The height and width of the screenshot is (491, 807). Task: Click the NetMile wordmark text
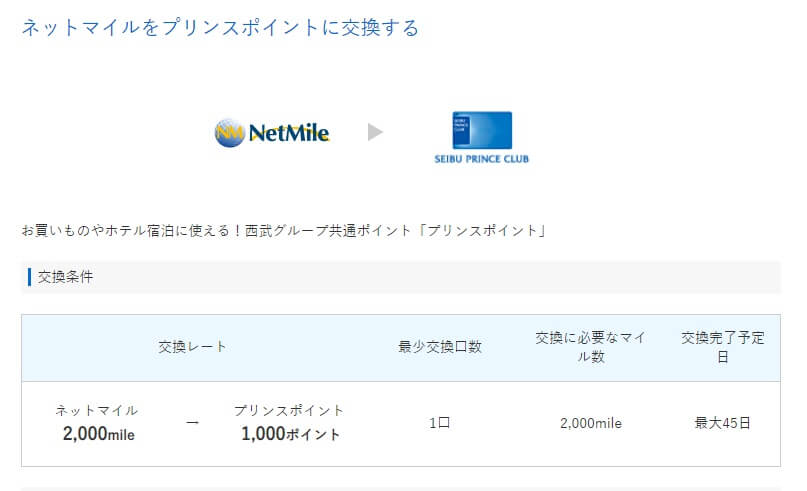pyautogui.click(x=289, y=133)
